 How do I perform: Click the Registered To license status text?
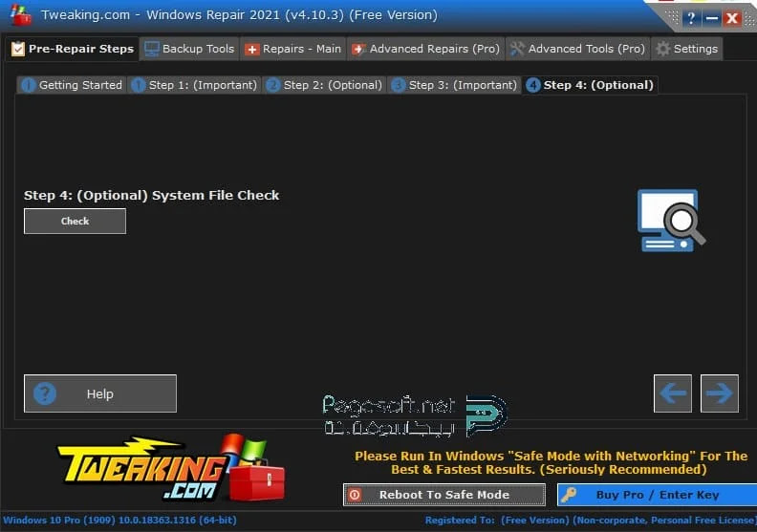(x=590, y=521)
